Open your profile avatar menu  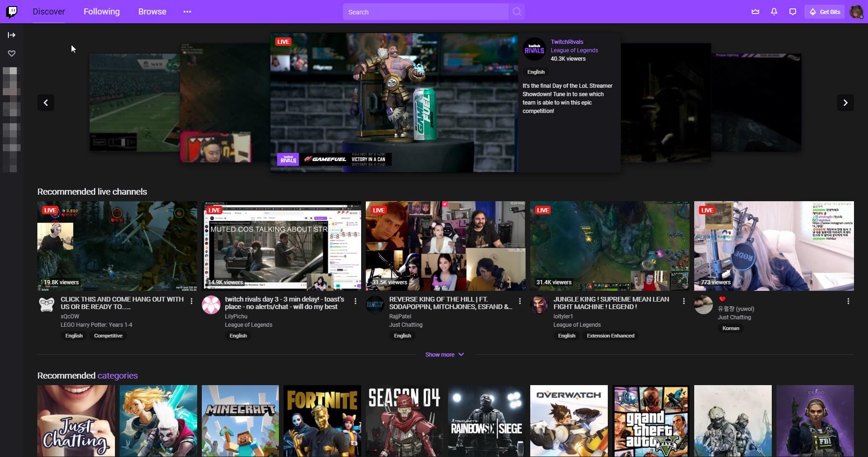coord(858,12)
